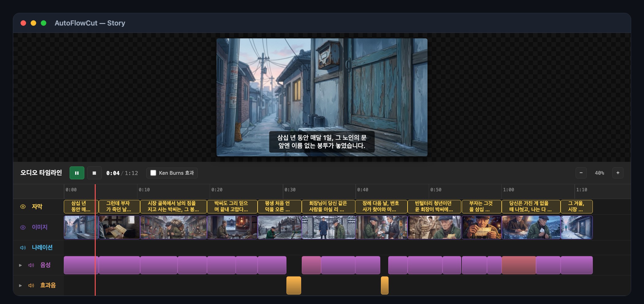
Task: Select the reddish voice clip near 1:00
Action: tap(519, 265)
